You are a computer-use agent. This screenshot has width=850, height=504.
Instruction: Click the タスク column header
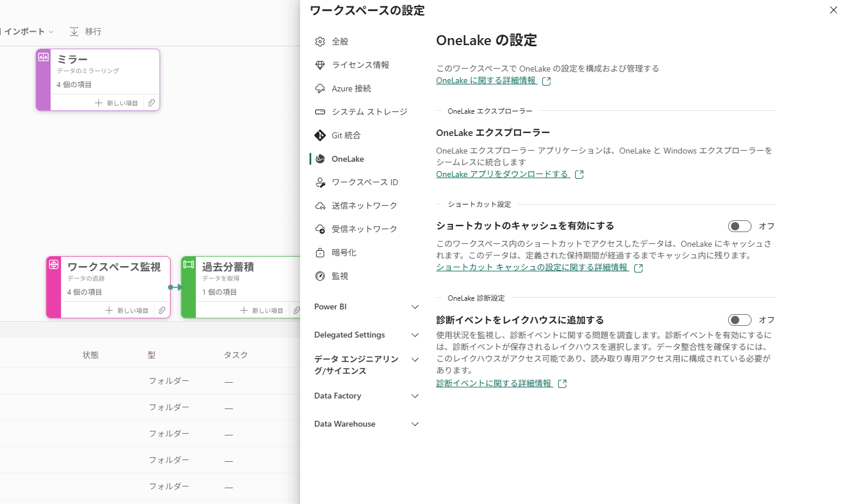tap(236, 355)
